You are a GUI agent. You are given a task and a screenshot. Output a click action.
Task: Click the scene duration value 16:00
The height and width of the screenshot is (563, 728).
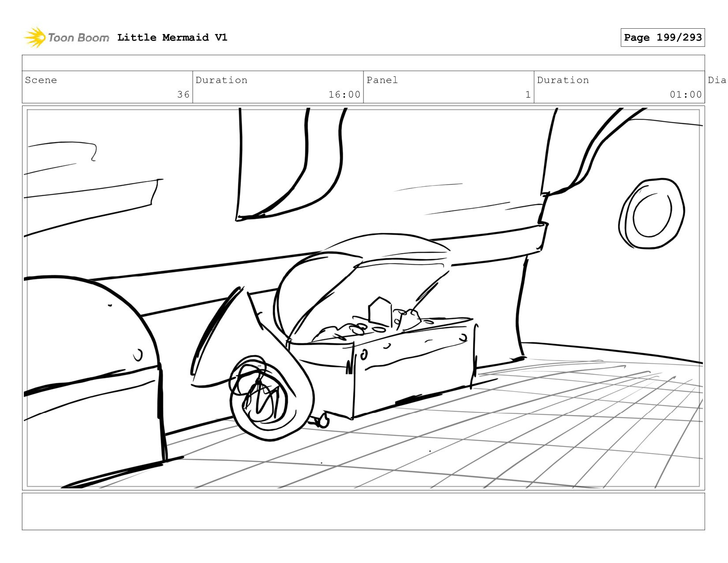344,94
